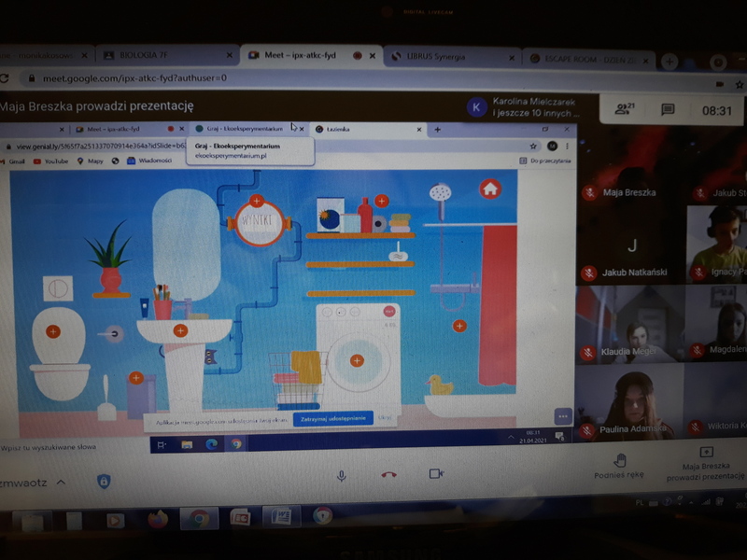The height and width of the screenshot is (560, 747).
Task: Open Firefox from the taskbar
Action: [157, 518]
